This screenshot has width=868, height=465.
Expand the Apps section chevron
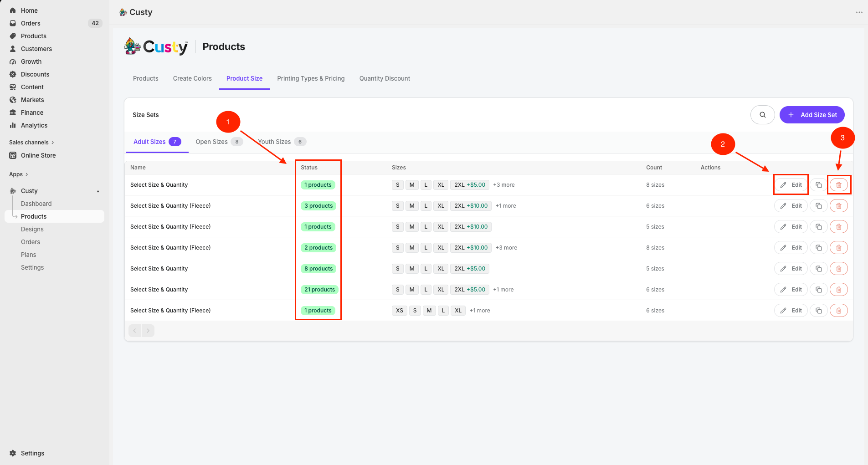[26, 174]
